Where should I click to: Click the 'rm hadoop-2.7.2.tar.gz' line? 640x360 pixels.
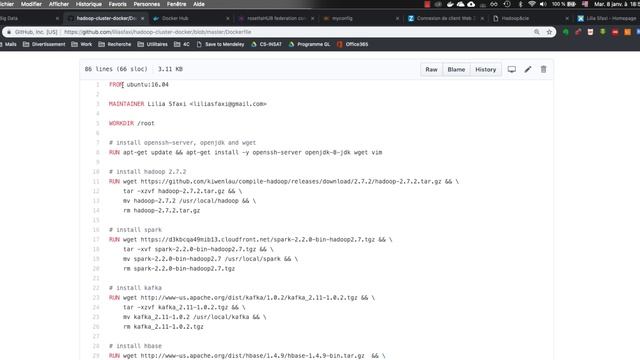point(162,211)
